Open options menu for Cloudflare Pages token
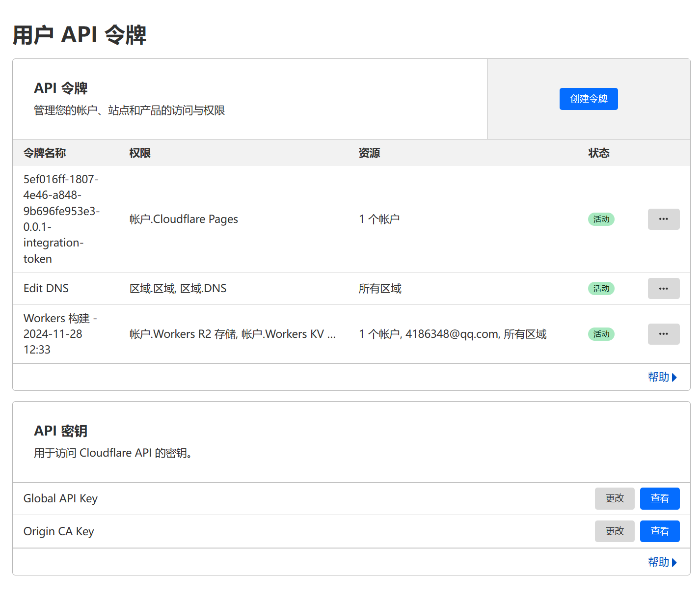Viewport: 700px width, 601px height. 663,219
